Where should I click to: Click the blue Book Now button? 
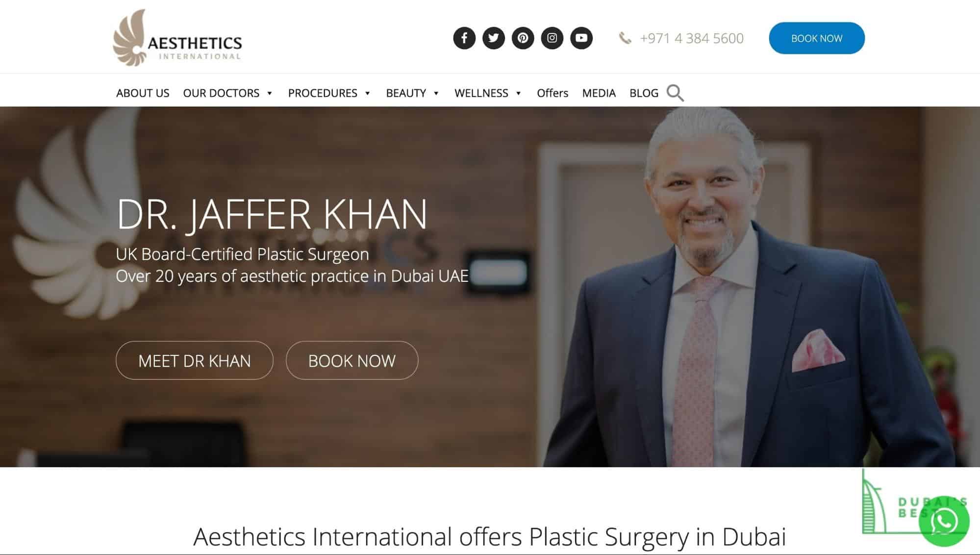817,38
